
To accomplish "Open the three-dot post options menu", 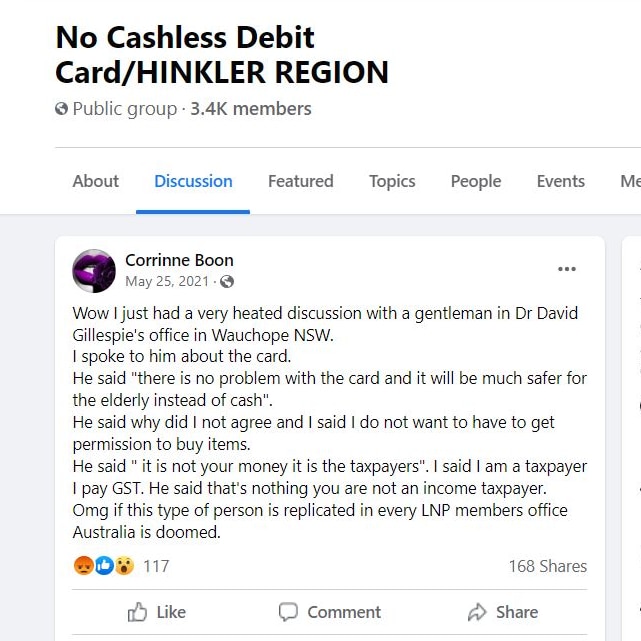I will (x=567, y=269).
